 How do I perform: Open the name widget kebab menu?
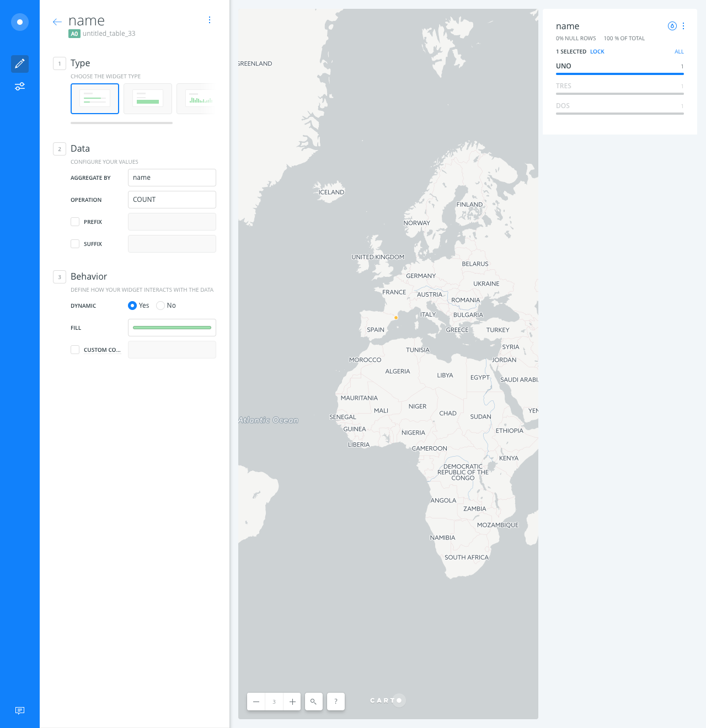click(683, 26)
